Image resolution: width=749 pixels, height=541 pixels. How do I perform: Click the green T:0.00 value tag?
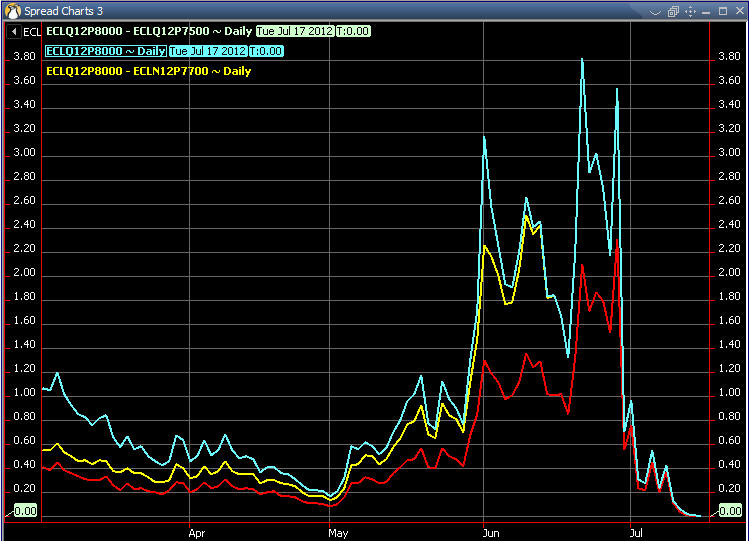tap(353, 32)
